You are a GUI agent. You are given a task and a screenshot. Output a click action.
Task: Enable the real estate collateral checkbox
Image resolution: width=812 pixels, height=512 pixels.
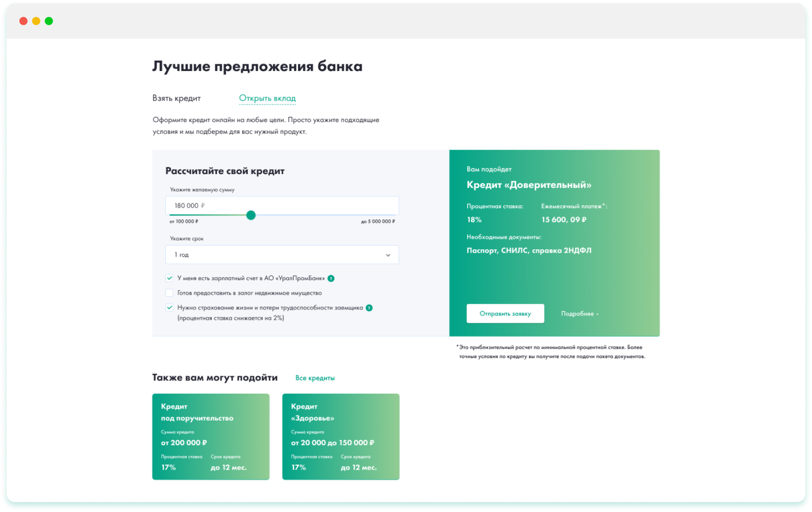tap(169, 293)
